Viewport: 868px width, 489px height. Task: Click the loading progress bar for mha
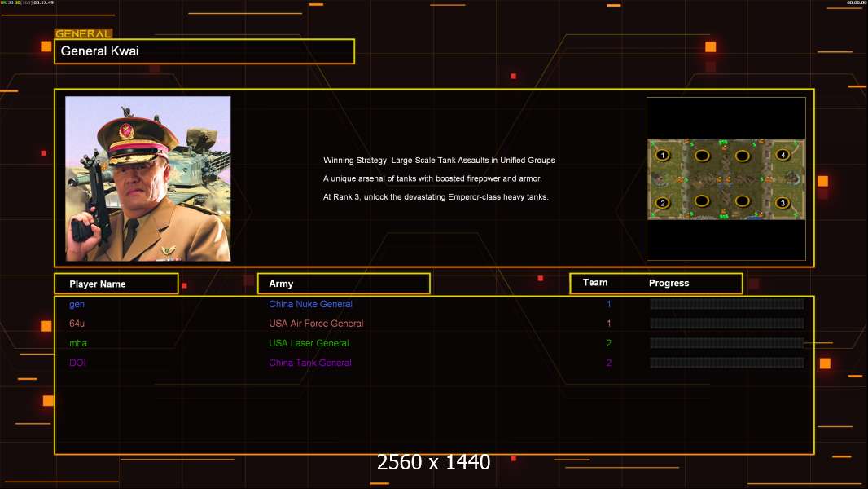[727, 343]
